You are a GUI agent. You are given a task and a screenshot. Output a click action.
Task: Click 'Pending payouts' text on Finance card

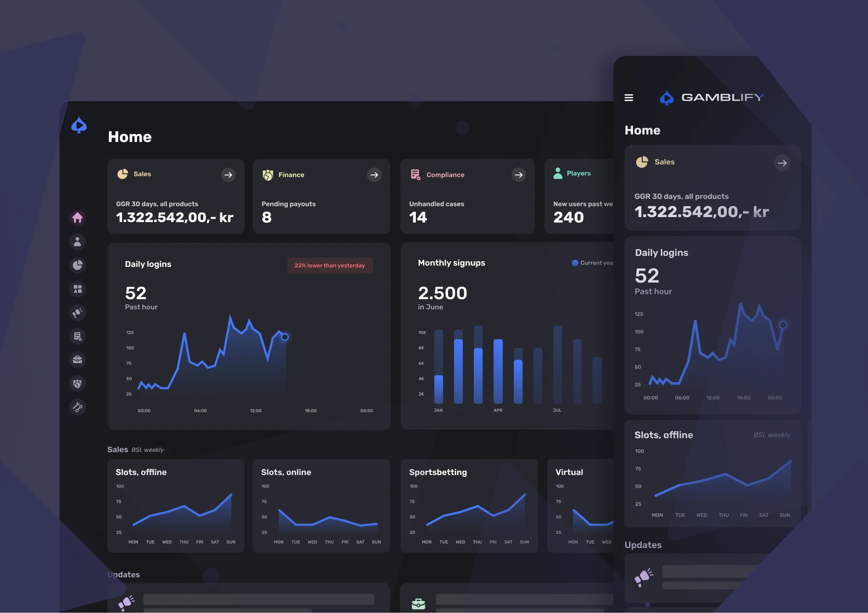(288, 204)
